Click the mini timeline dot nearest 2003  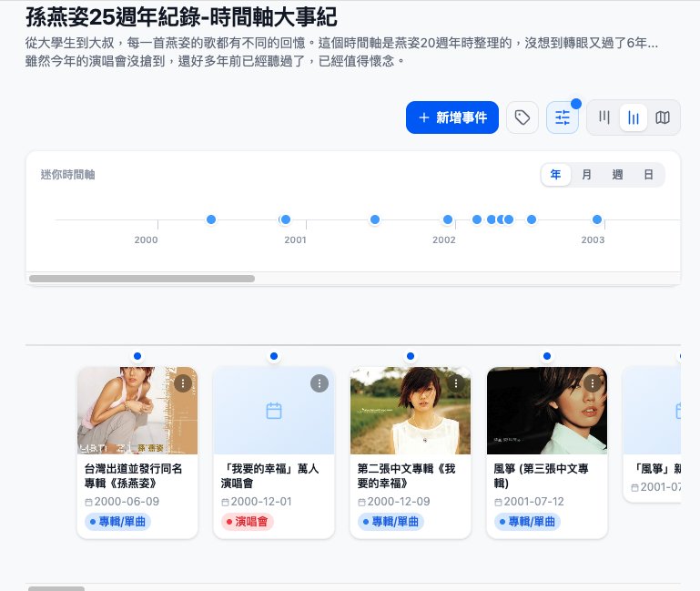(597, 219)
